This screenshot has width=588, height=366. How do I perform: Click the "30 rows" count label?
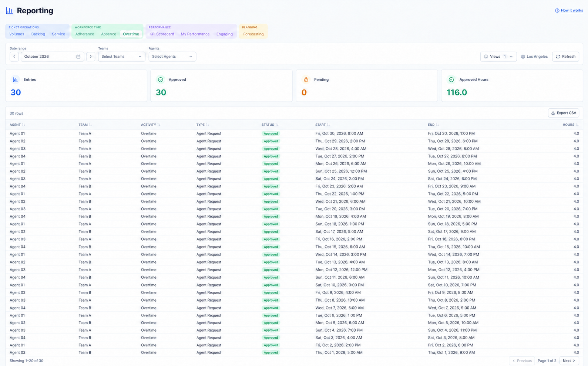point(16,113)
